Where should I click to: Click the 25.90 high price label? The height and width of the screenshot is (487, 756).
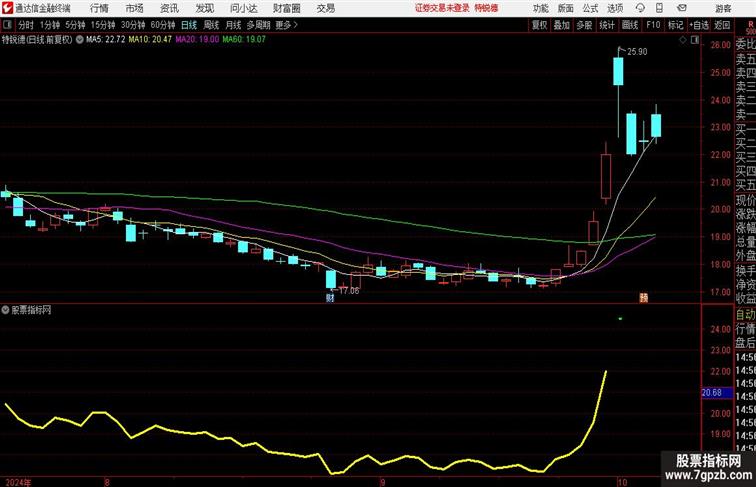[x=637, y=52]
